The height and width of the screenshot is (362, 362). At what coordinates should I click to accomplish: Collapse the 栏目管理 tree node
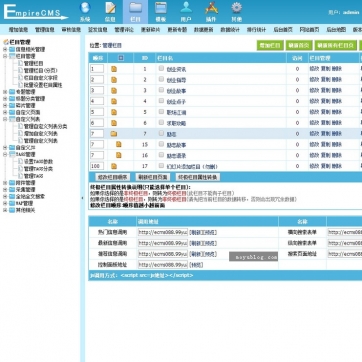tap(5, 56)
